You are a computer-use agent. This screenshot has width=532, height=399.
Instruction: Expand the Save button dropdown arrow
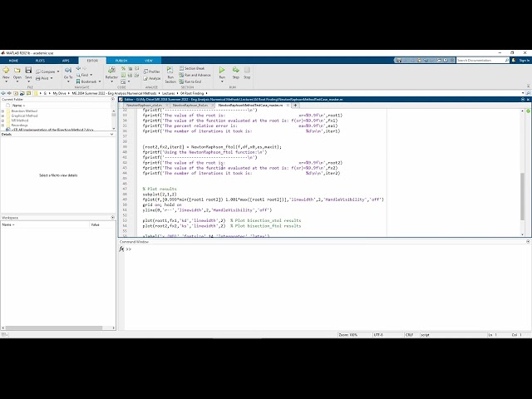point(28,81)
